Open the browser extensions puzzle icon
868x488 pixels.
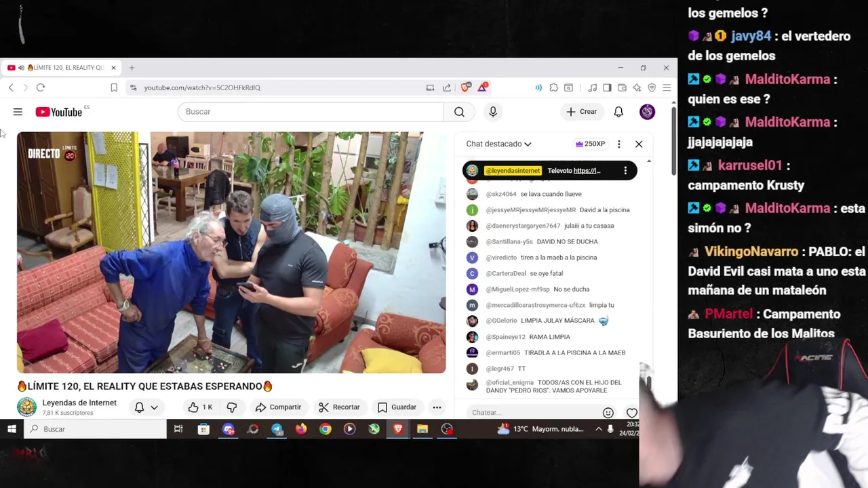point(554,87)
